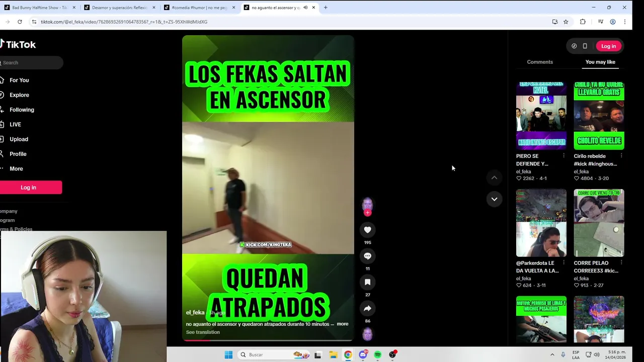644x362 pixels.
Task: Follow el_feka via the red plus badge
Action: (367, 213)
